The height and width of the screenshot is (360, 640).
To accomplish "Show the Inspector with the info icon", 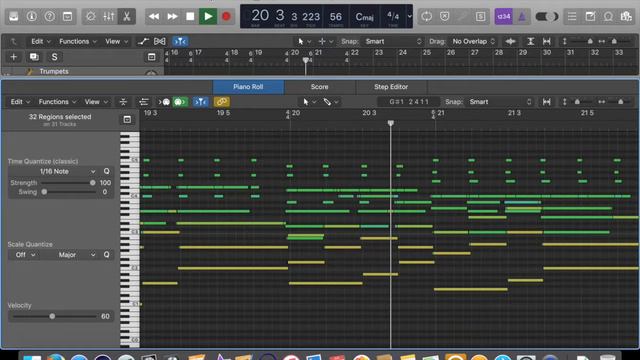I will (x=31, y=16).
